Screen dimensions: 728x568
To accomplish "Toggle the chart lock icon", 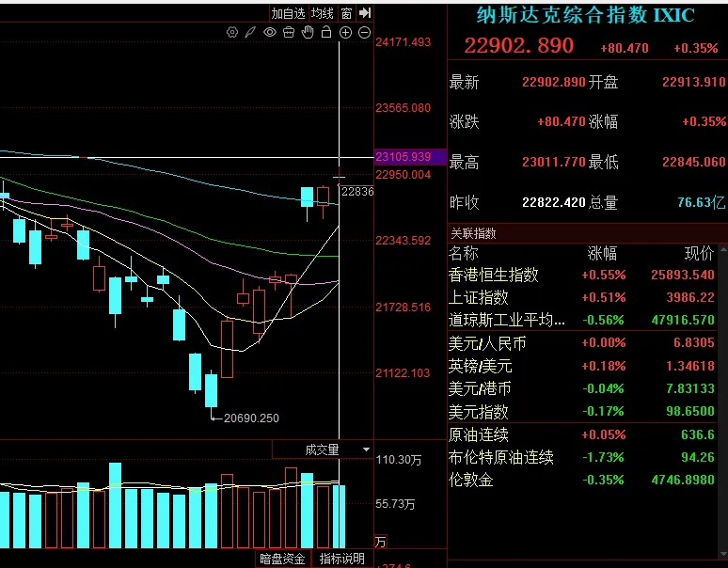I will coord(326,32).
